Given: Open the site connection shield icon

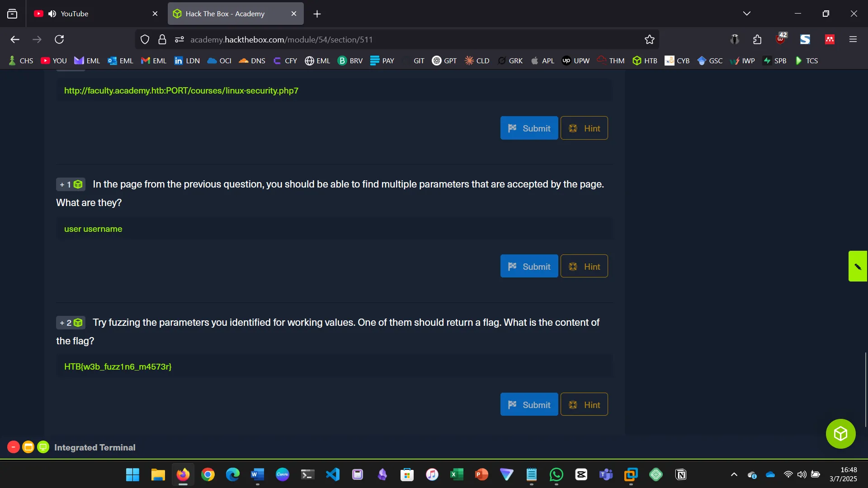Looking at the screenshot, I should 145,39.
